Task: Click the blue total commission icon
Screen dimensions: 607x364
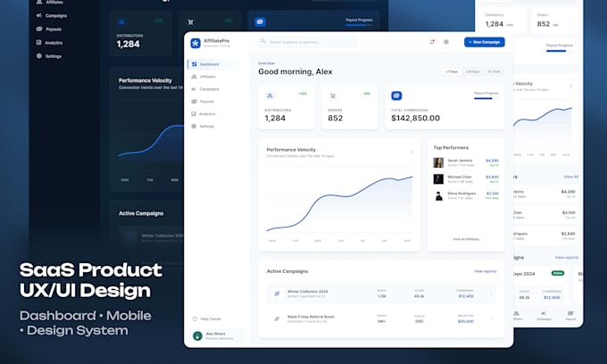Action: point(396,95)
